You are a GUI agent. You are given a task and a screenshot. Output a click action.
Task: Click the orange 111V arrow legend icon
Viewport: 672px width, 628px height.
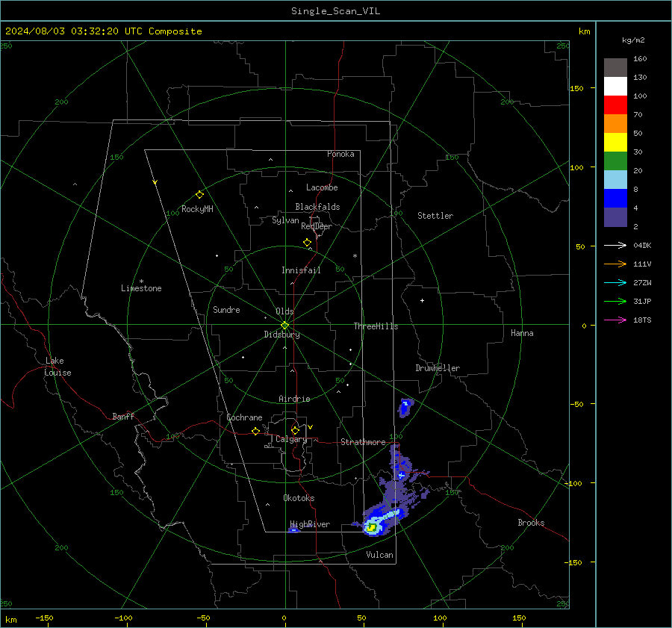click(x=615, y=264)
